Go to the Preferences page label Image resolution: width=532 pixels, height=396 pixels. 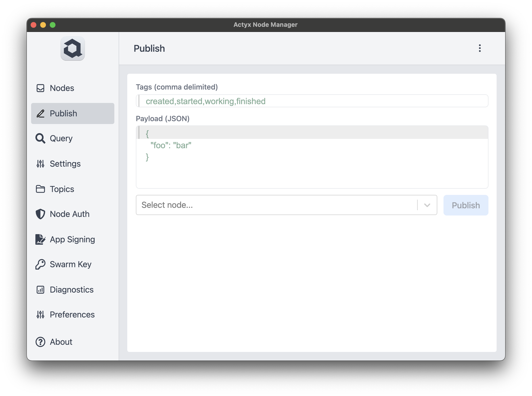click(x=72, y=315)
